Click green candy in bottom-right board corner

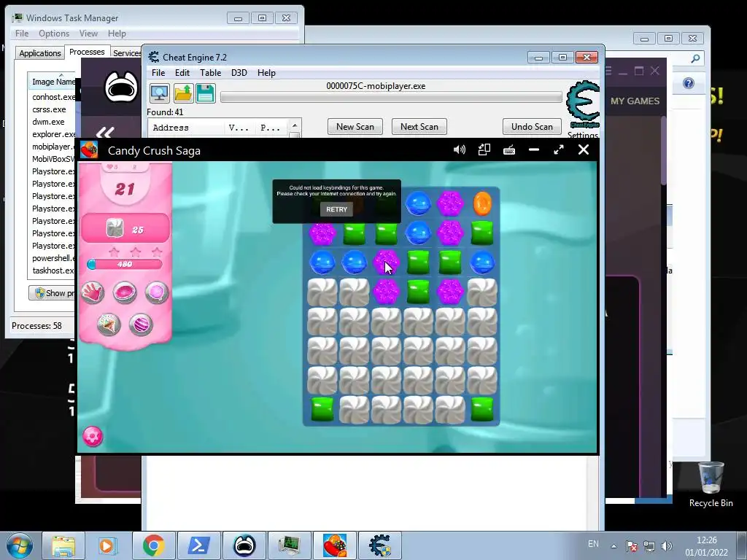(x=482, y=410)
